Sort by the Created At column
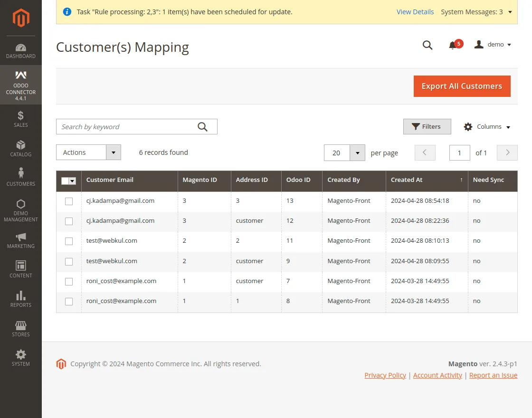Screen dimensions: 532x418 (x=407, y=180)
